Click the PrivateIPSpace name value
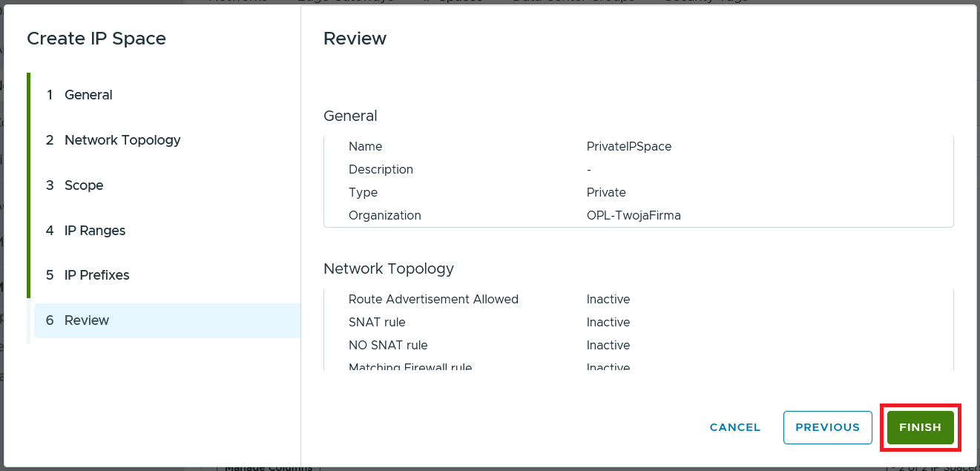Viewport: 980px width, 471px height. tap(628, 147)
